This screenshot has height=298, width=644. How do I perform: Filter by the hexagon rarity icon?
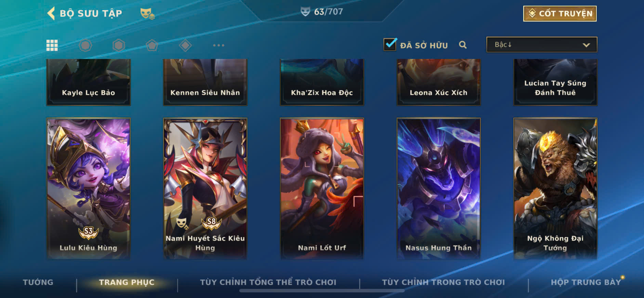(x=119, y=45)
